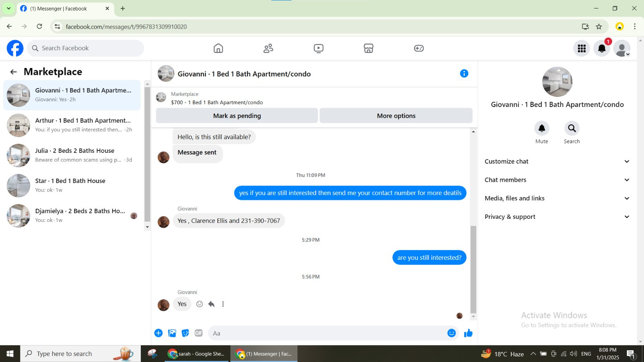Viewport: 644px width, 362px height.
Task: Attach a photo using the image icon
Action: (172, 333)
